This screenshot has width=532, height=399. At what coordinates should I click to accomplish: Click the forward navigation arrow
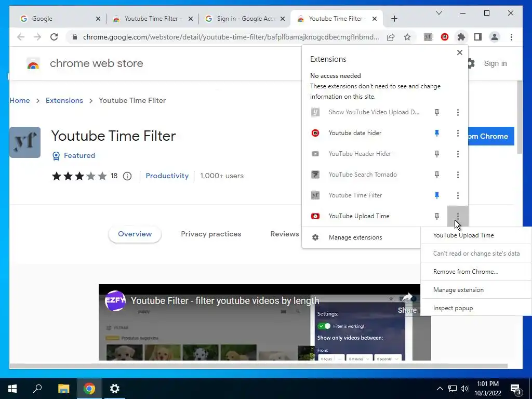coord(37,37)
